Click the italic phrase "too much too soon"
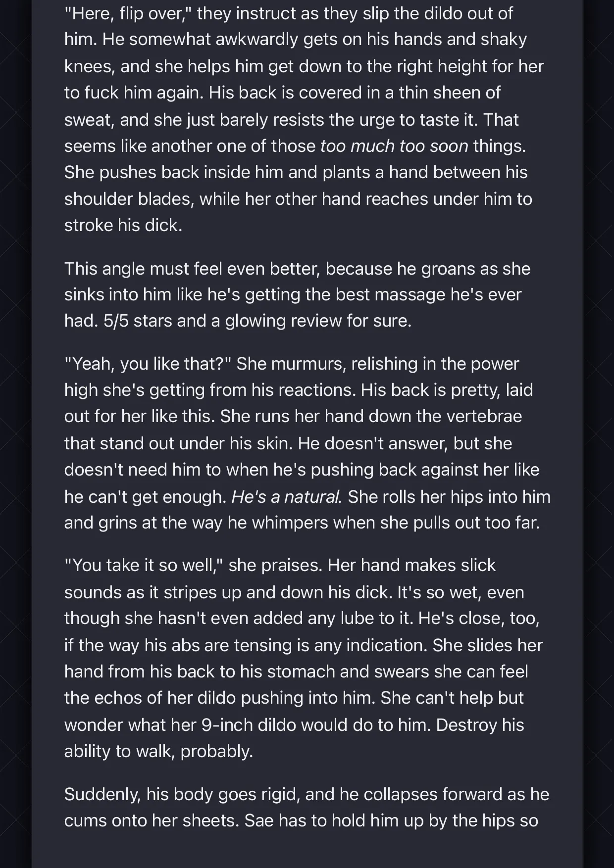Image resolution: width=614 pixels, height=868 pixels. pos(394,146)
